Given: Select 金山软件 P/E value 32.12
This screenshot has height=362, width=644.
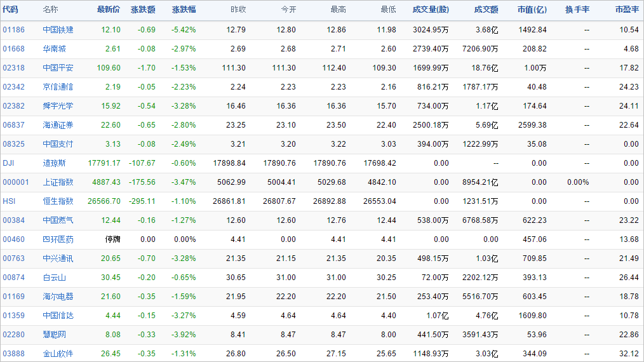Looking at the screenshot, I should tap(629, 354).
